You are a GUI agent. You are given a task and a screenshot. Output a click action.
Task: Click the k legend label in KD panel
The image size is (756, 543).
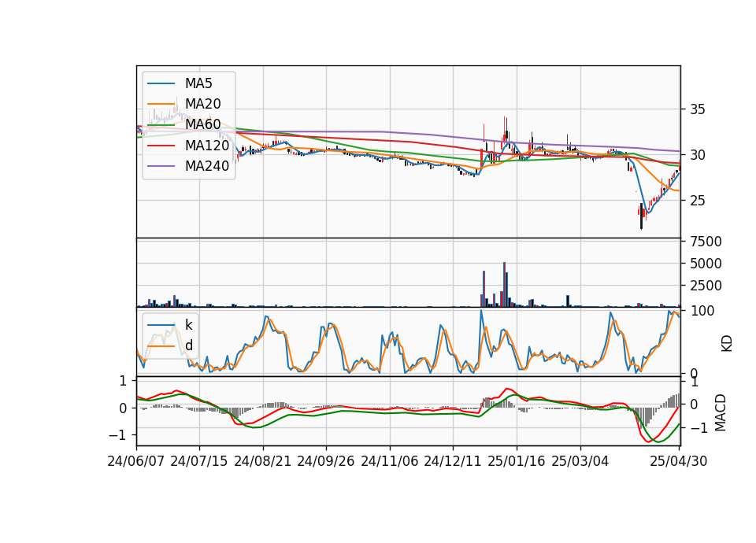[189, 325]
